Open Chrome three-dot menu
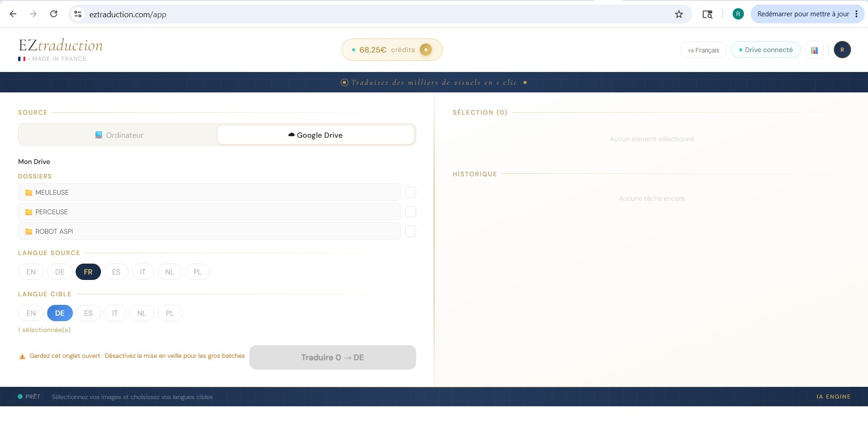Image resolution: width=868 pixels, height=438 pixels. tap(856, 14)
